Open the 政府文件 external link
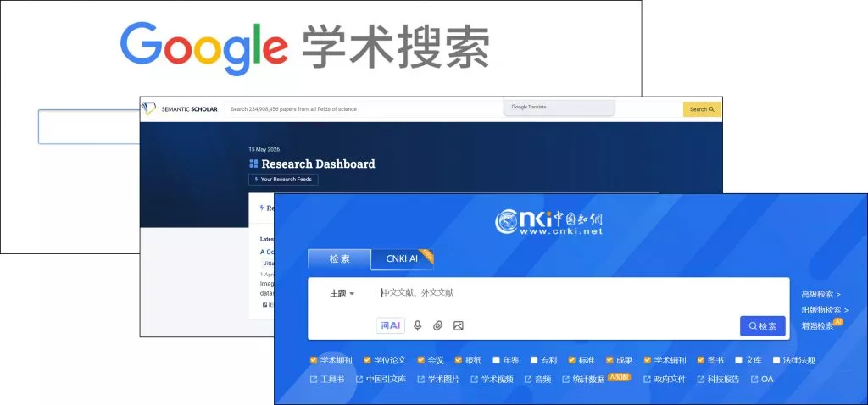 point(665,380)
